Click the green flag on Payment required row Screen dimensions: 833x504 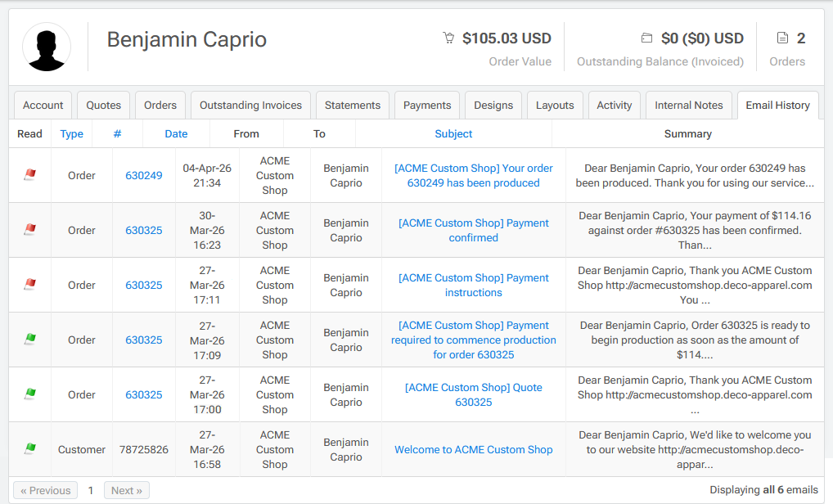[x=30, y=340]
